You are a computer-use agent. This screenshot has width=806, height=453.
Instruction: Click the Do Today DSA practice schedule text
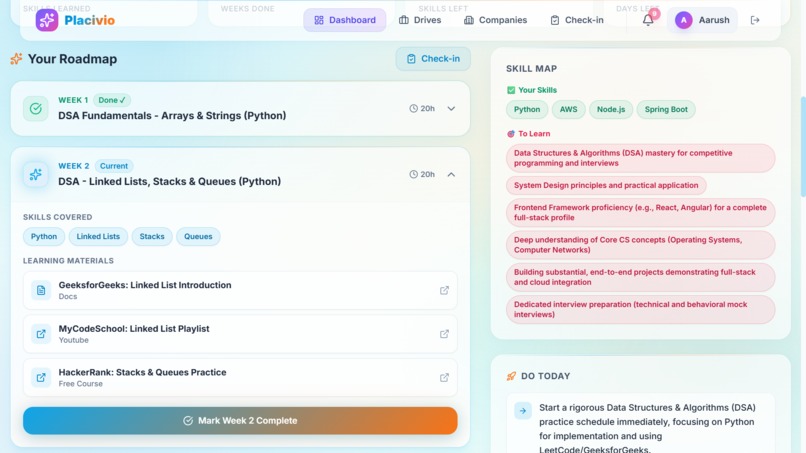point(647,428)
